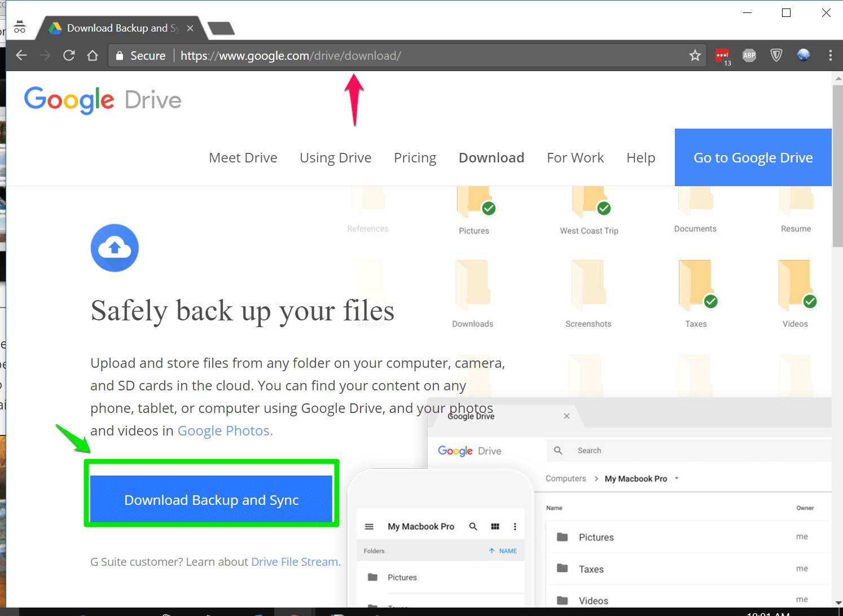Viewport: 843px width, 616px height.
Task: Click the incognito icon at window top-left
Action: coord(20,27)
